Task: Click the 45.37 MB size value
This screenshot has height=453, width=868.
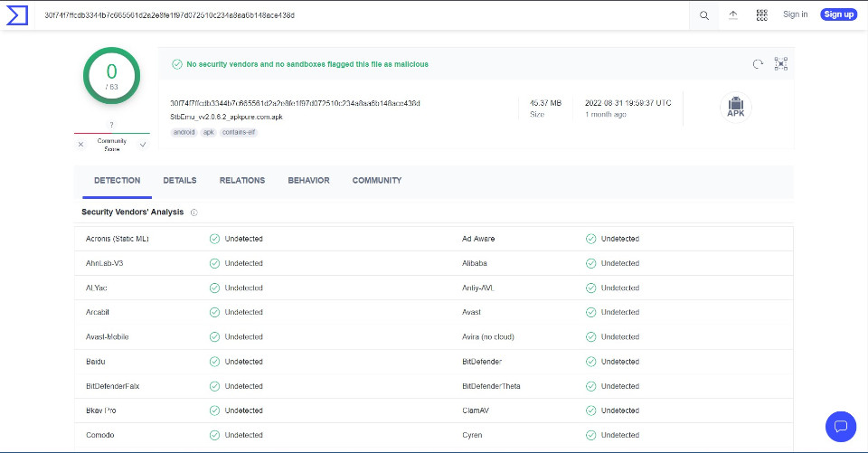Action: [x=545, y=103]
